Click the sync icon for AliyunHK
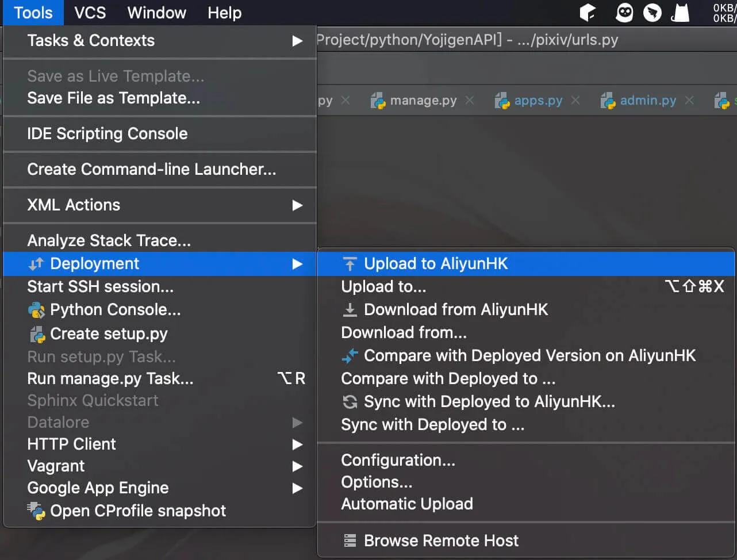Screen dimensions: 737x560 point(350,402)
